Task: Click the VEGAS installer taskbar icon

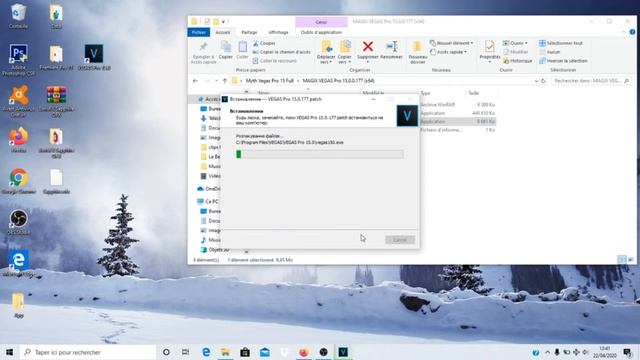Action: pos(343,352)
